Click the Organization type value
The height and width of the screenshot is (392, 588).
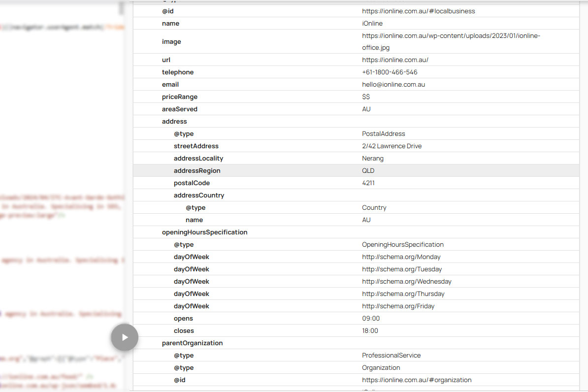(x=381, y=367)
